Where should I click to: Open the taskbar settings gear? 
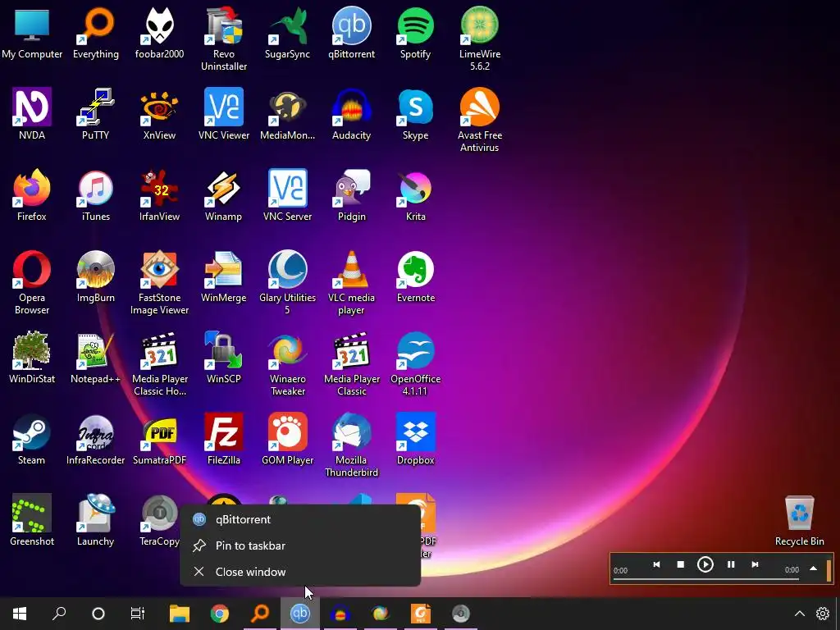pos(822,614)
